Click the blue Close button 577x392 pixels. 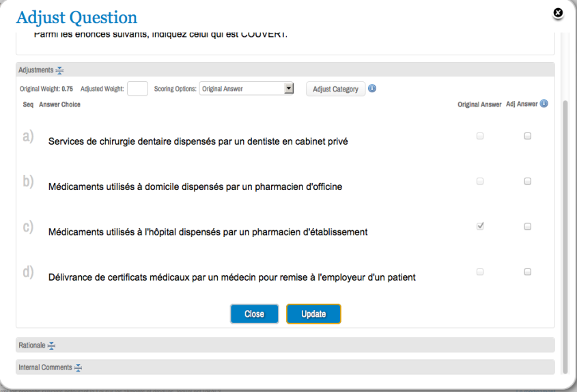coord(254,314)
